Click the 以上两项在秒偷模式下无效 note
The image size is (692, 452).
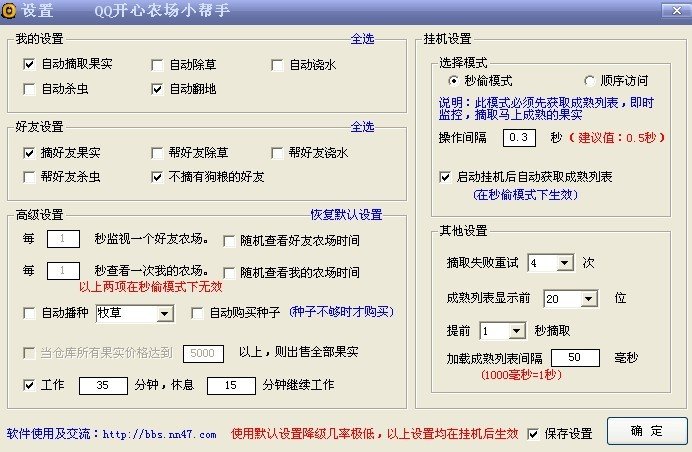pos(150,287)
